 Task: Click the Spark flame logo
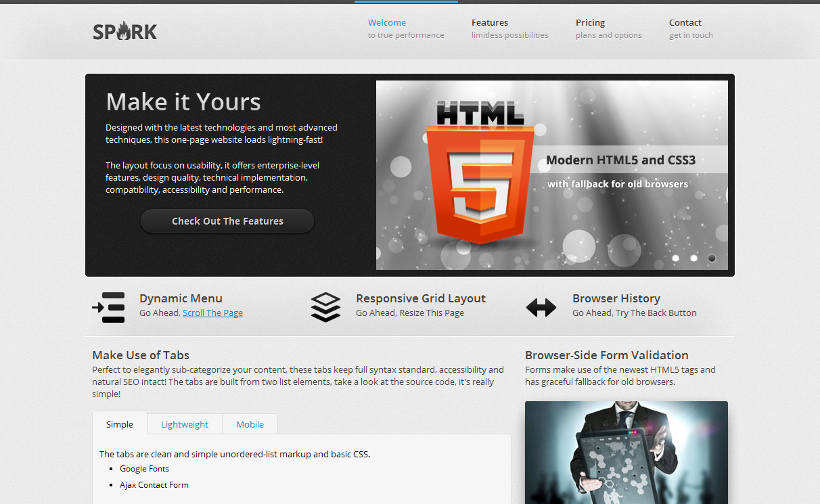pos(125,31)
